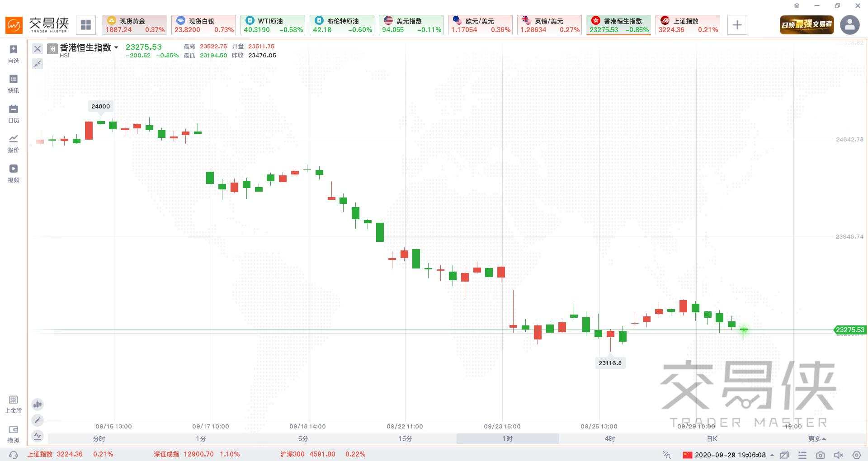Select the drawing pencil tool
Screen dimensions: 868x461
point(38,420)
